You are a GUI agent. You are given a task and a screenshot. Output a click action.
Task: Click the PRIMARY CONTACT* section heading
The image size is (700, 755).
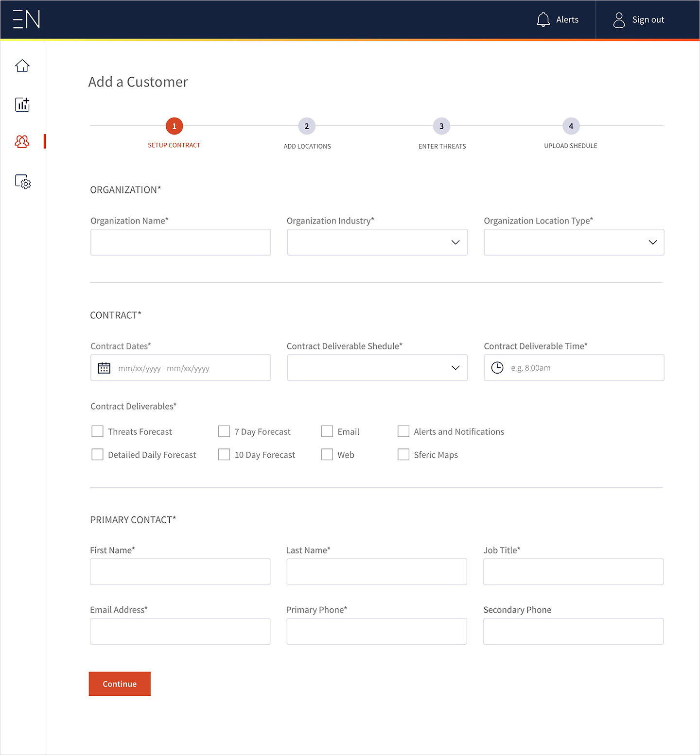(x=133, y=520)
